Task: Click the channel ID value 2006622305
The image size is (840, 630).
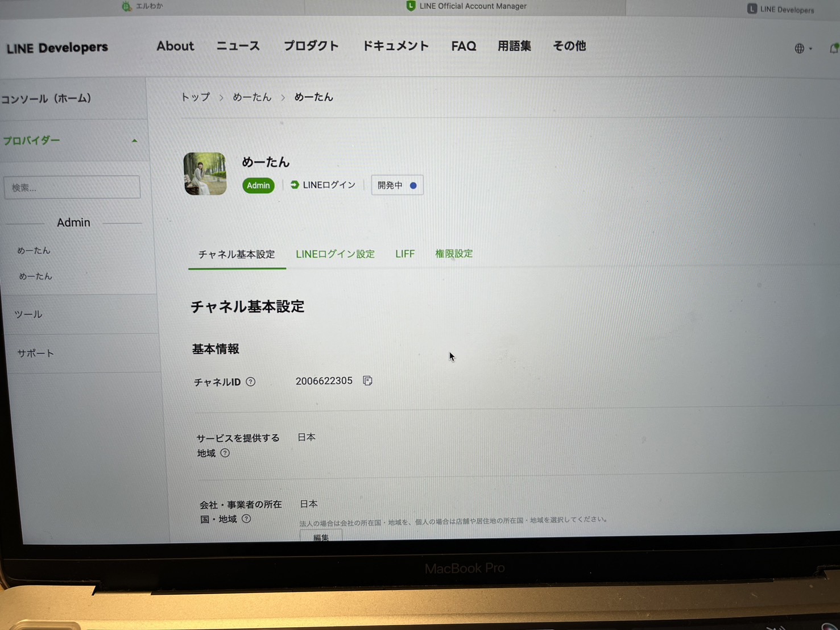Action: click(x=324, y=381)
